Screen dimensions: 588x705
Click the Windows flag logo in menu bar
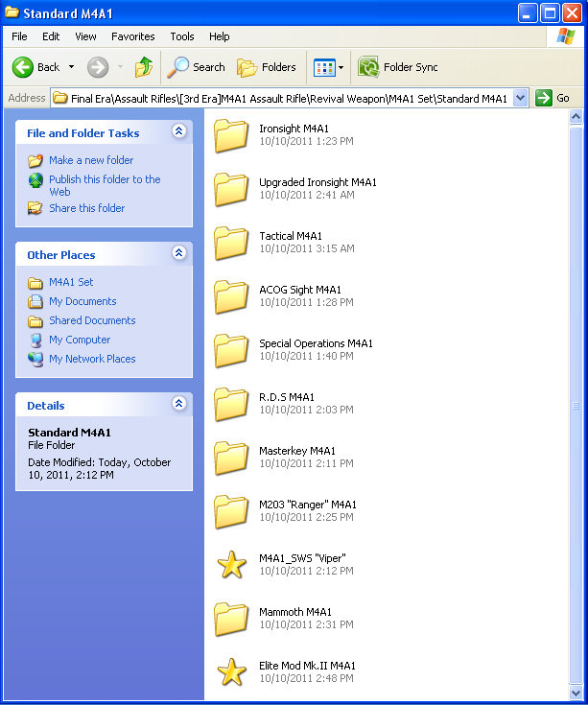pos(566,36)
